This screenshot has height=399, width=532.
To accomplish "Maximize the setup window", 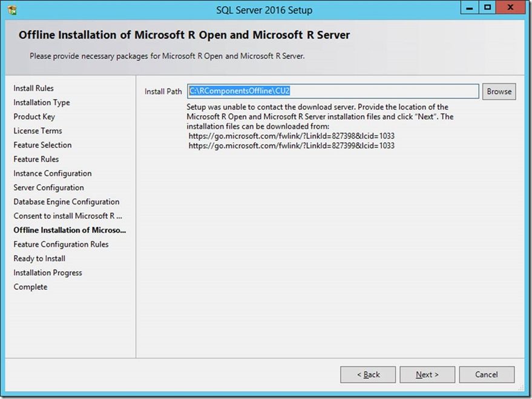I will 487,7.
